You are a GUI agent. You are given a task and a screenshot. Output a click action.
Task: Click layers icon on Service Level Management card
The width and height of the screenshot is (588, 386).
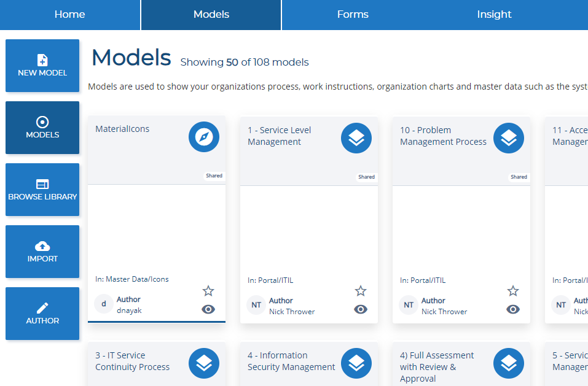coord(356,138)
